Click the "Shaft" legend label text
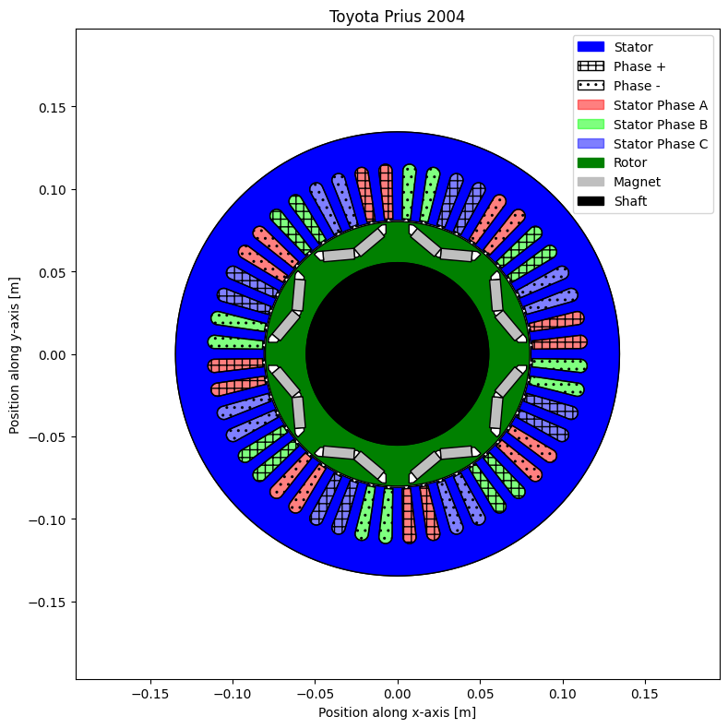The image size is (728, 728). click(x=630, y=201)
